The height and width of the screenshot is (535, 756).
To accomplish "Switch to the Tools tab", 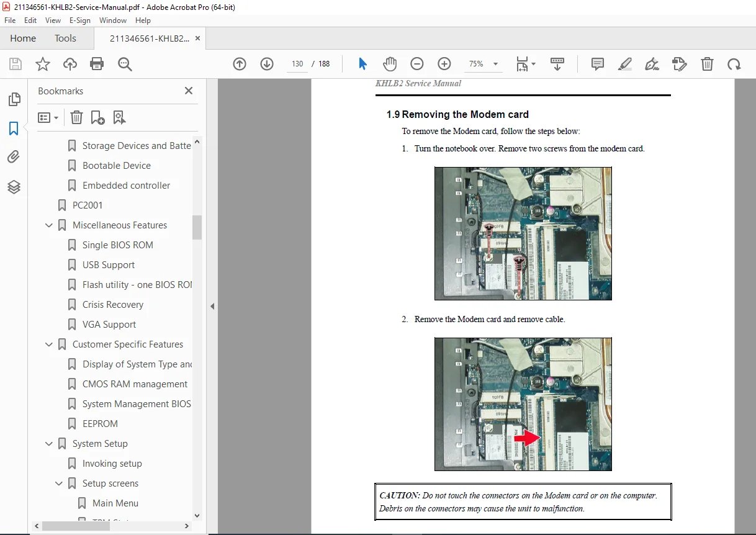I will (x=65, y=38).
